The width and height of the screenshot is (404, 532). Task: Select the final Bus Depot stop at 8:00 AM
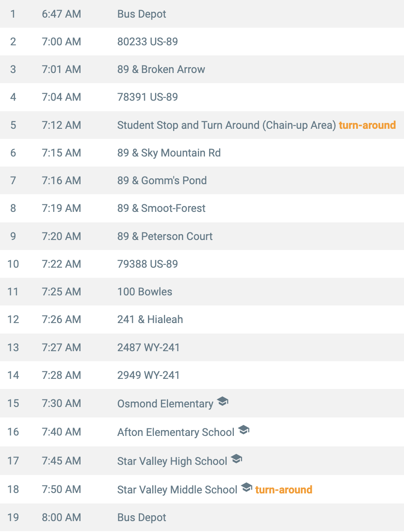[x=202, y=517]
